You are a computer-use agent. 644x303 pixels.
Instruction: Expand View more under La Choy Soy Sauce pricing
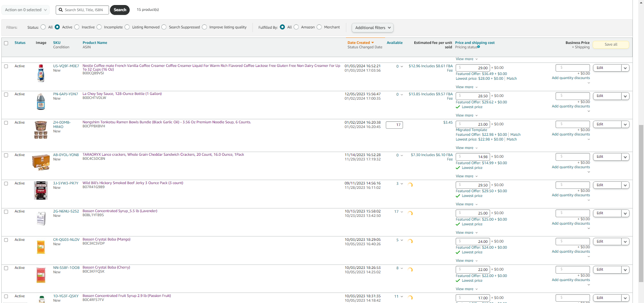pos(467,115)
